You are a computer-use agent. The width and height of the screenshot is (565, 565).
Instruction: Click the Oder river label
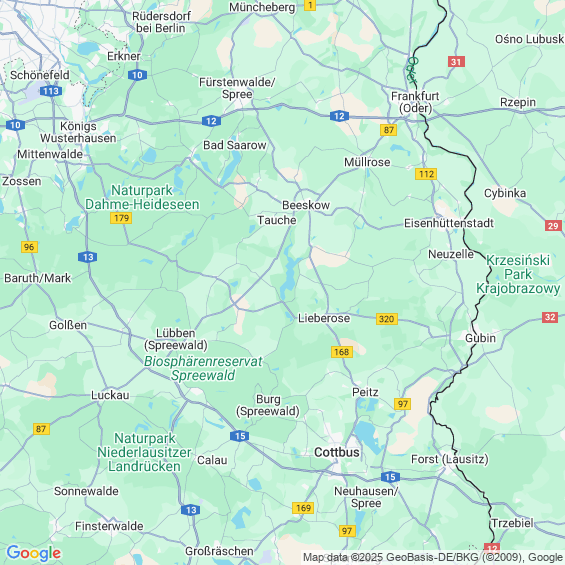click(412, 69)
